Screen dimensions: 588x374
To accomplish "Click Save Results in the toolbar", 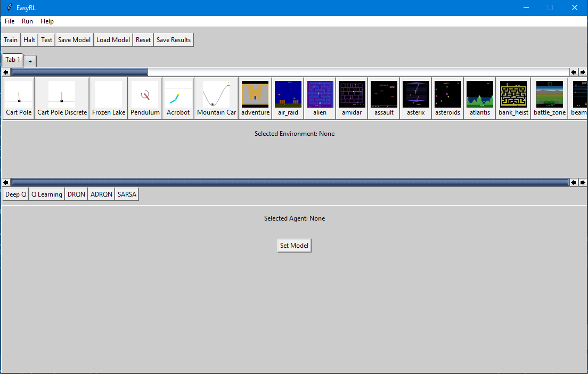I will (173, 40).
